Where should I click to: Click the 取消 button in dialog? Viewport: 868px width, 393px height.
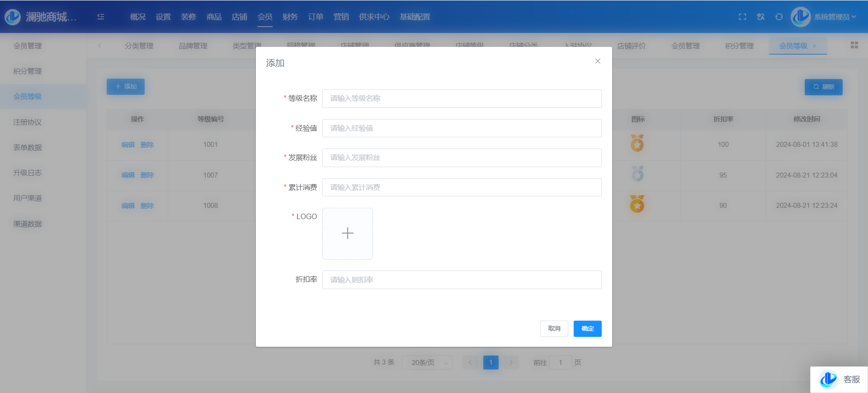(554, 329)
